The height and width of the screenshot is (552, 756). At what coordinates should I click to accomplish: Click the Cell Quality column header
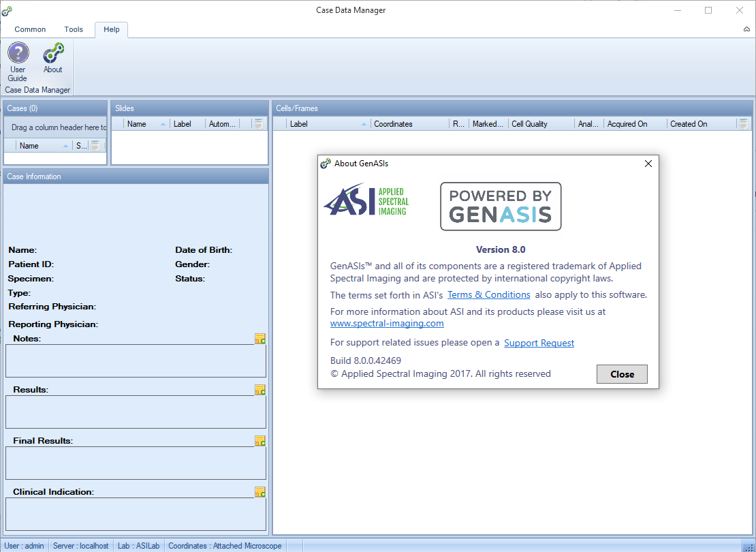coord(541,124)
